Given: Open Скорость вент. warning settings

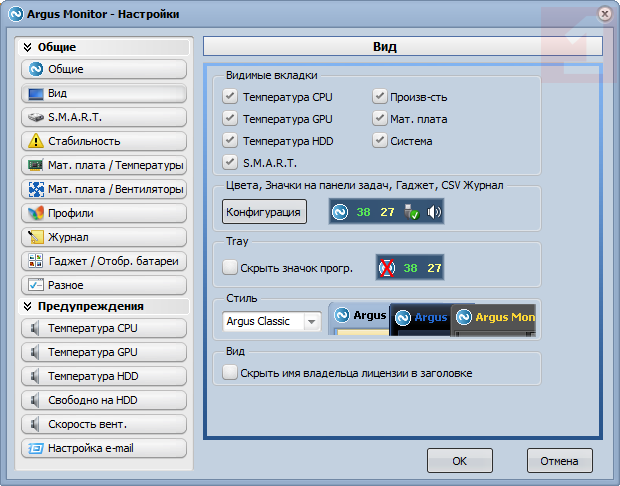Looking at the screenshot, I should tap(104, 424).
